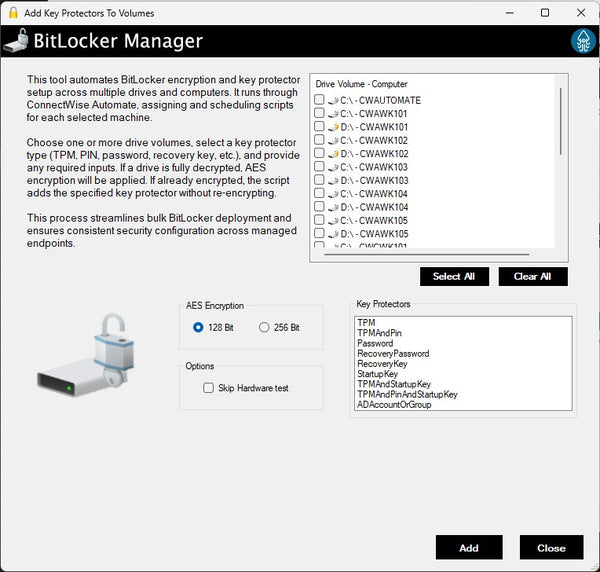This screenshot has width=600, height=572.
Task: Click drive icon beside D:\ - CWAWK102
Action: (333, 154)
